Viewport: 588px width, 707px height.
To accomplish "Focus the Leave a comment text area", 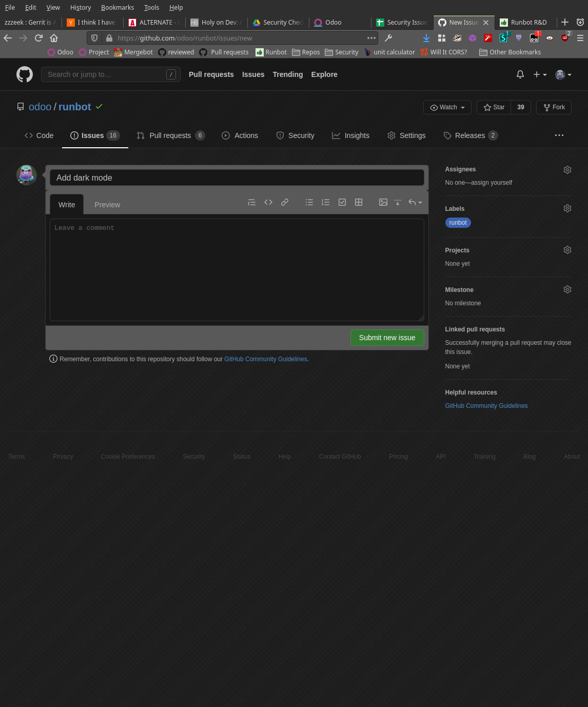I will coord(237,270).
